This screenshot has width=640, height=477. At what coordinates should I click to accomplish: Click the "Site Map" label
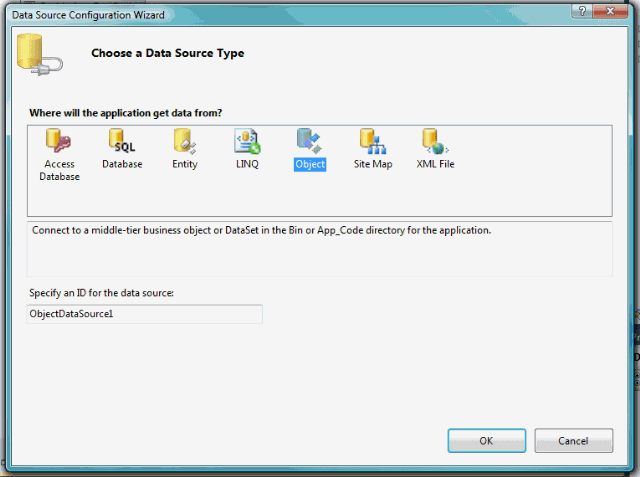tap(373, 164)
